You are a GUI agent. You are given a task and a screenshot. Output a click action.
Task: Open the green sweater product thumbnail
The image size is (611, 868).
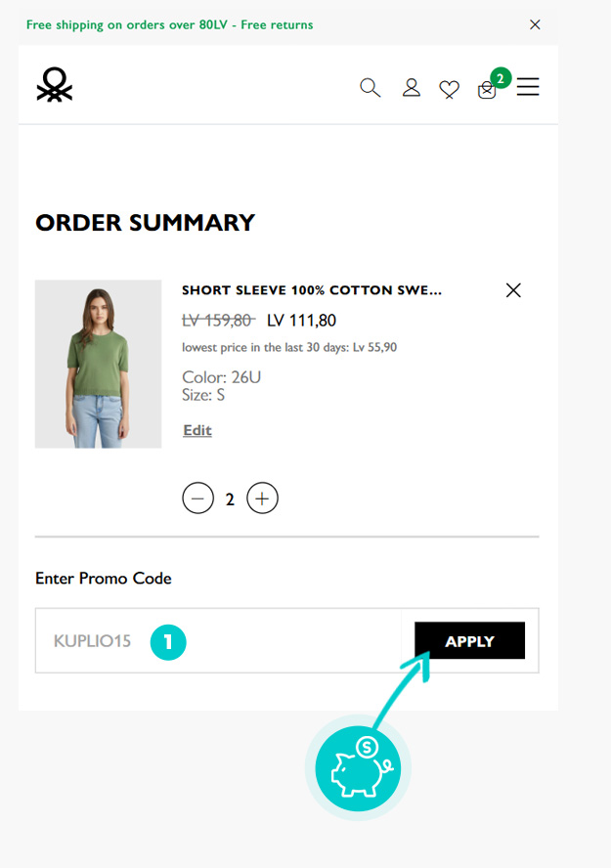(x=98, y=364)
